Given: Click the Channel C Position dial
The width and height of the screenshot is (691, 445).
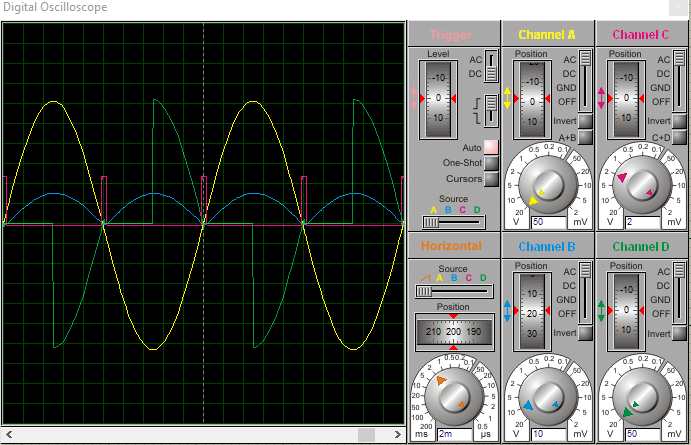Looking at the screenshot, I should coord(626,99).
